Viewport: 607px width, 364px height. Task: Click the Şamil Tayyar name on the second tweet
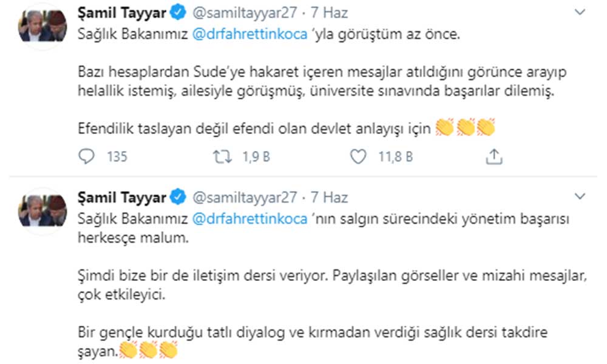pyautogui.click(x=123, y=197)
